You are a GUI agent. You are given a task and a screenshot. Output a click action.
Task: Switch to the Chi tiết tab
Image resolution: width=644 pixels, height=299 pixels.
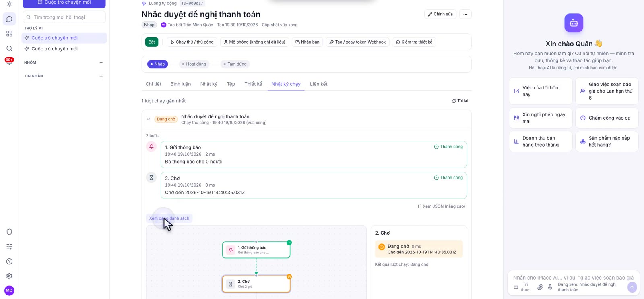tap(153, 84)
